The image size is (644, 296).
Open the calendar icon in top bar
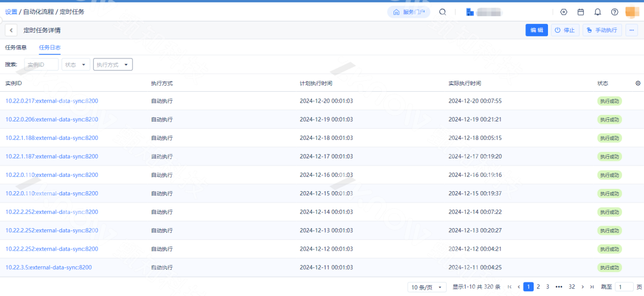[x=581, y=12]
